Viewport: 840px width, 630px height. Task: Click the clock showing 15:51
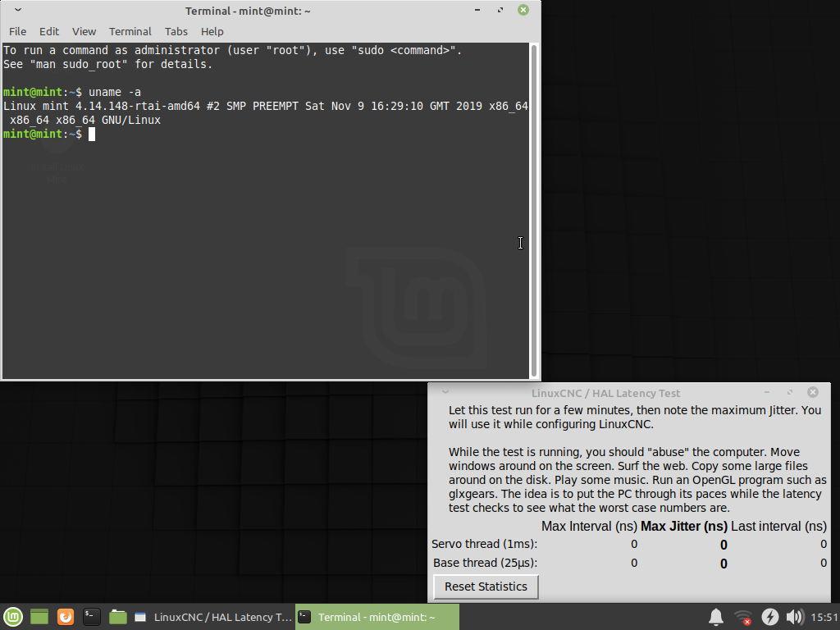824,617
